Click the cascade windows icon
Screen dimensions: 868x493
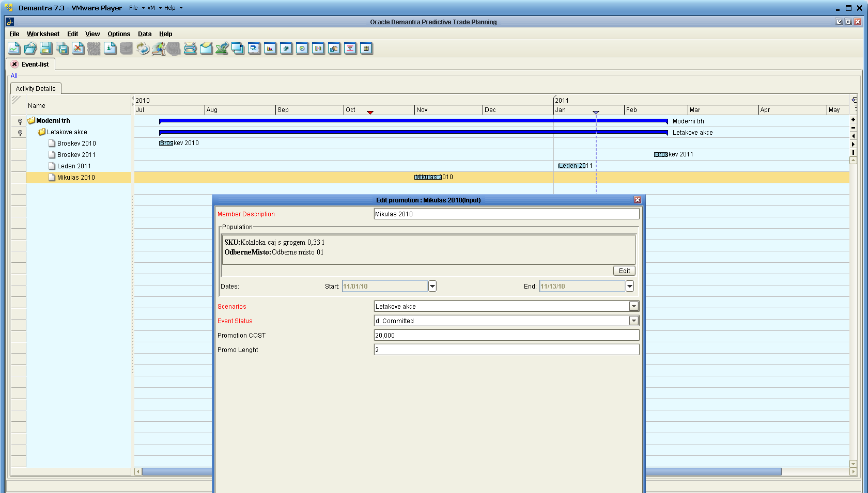tap(238, 49)
